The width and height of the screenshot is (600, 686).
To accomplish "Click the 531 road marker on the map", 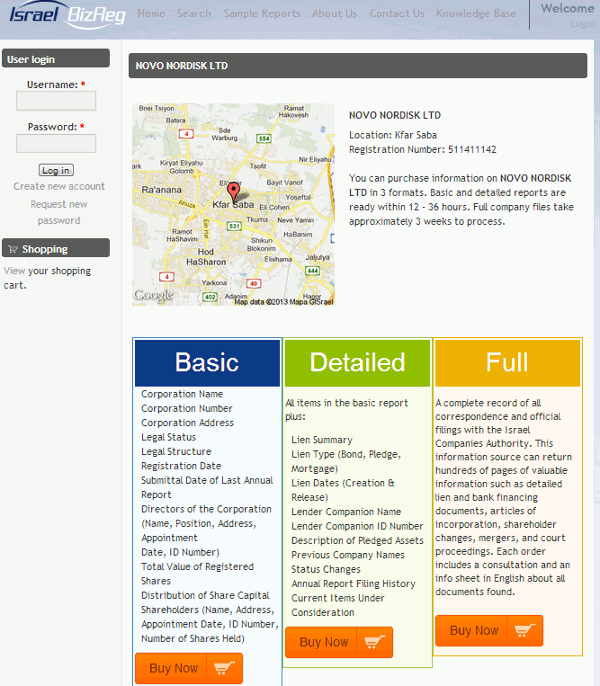I will 235,226.
